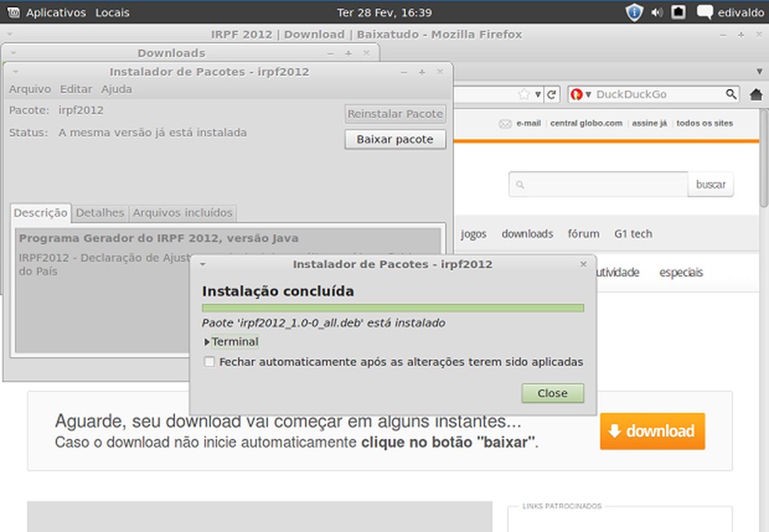Click the black square tray icon

(678, 12)
